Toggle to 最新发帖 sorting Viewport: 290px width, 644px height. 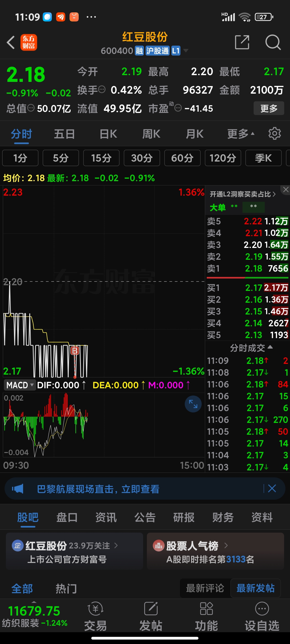pos(255,588)
